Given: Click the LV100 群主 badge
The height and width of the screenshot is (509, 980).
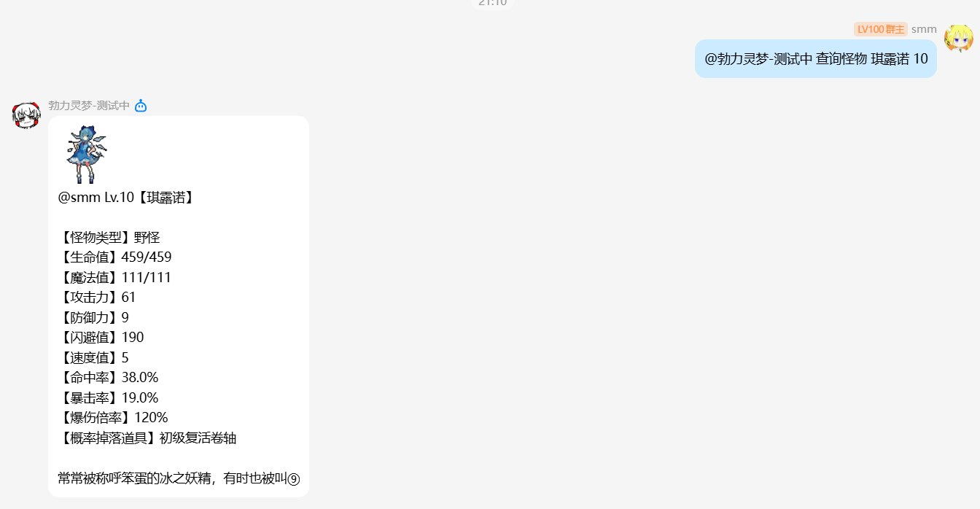Looking at the screenshot, I should point(881,29).
